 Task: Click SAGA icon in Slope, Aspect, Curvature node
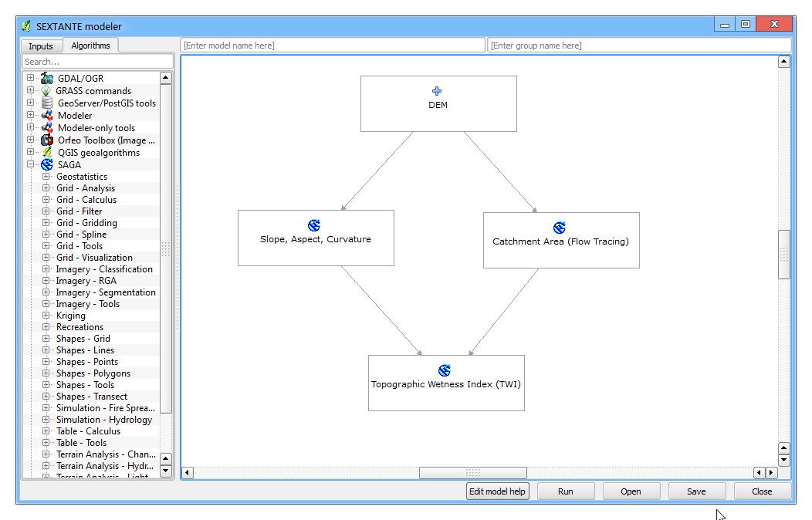click(314, 225)
